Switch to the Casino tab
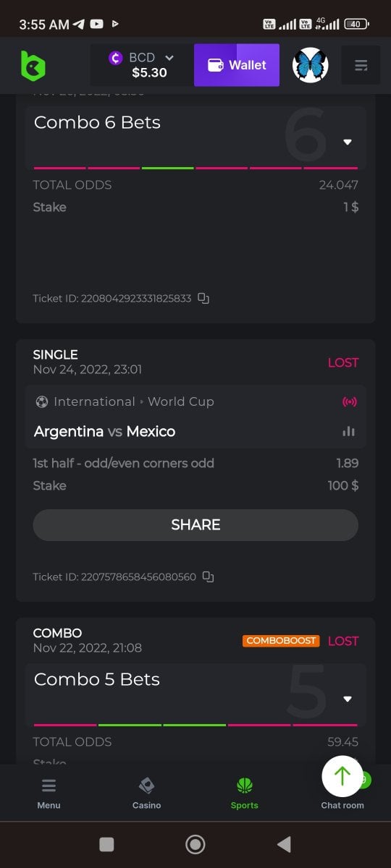Viewport: 391px width, 868px height. click(x=146, y=793)
